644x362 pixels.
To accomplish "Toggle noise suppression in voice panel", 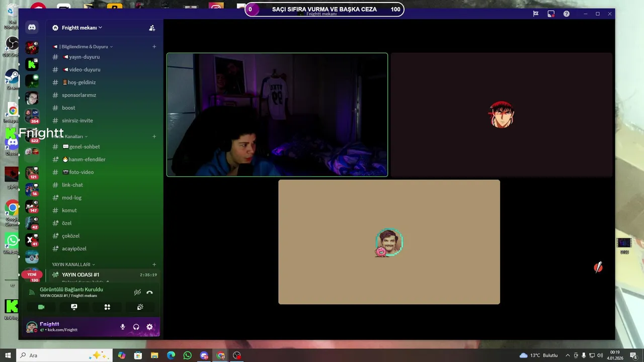I will 137,292.
